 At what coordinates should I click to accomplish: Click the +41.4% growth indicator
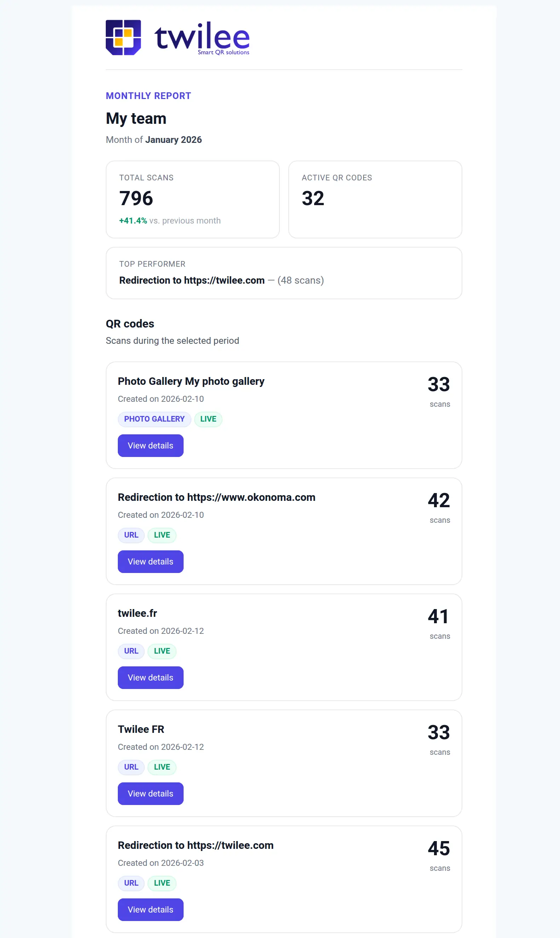coord(133,221)
